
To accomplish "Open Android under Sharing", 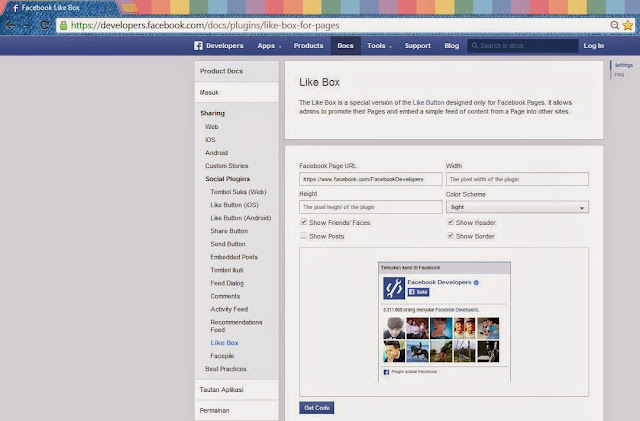I will click(x=216, y=153).
